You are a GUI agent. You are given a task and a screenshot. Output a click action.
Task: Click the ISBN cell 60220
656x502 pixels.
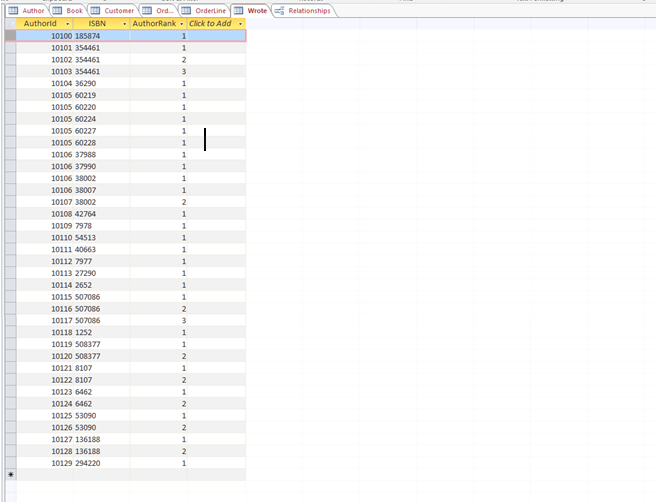coord(102,107)
